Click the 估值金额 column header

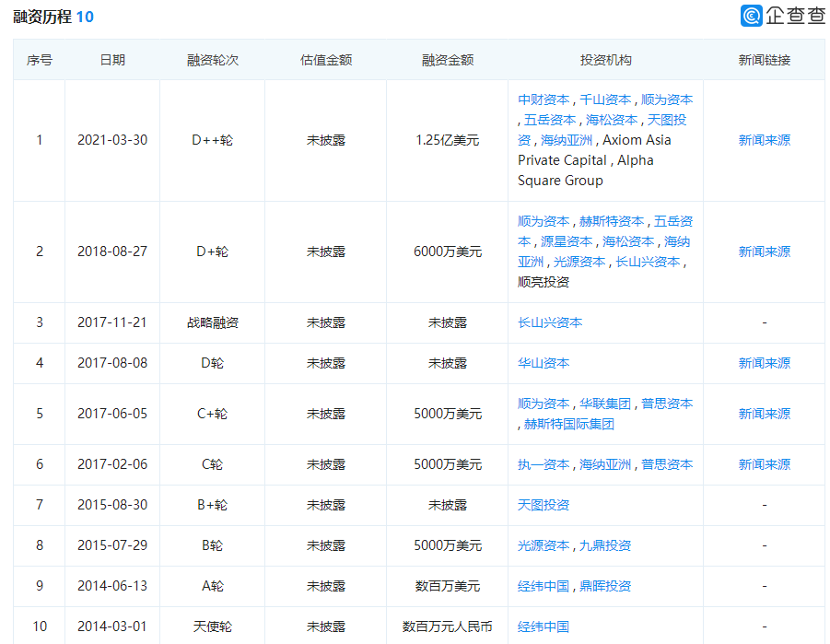326,61
